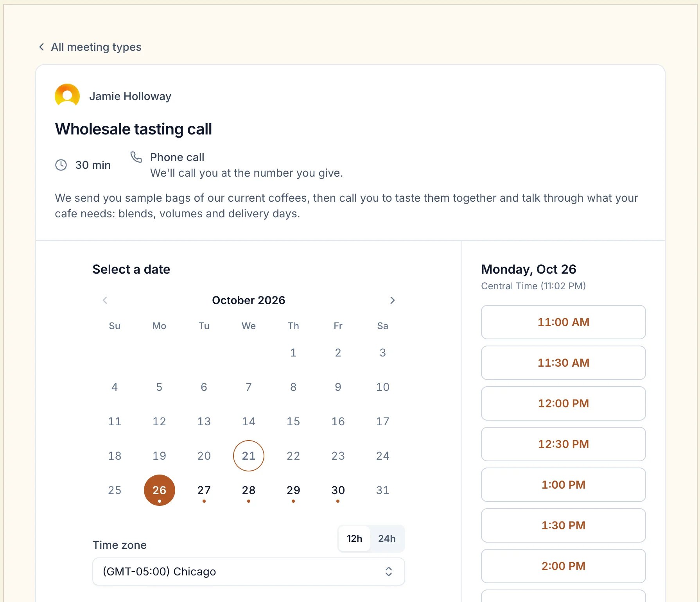
Task: Book the 12:30 PM time slot
Action: pyautogui.click(x=564, y=444)
